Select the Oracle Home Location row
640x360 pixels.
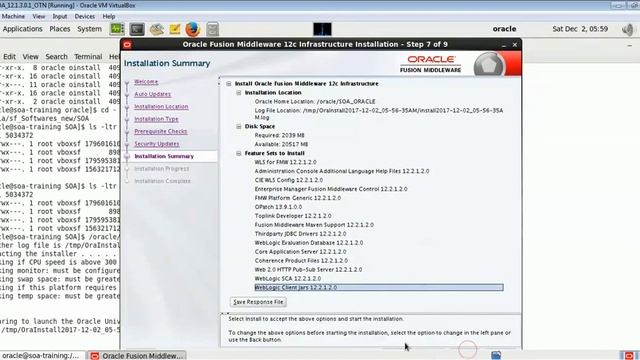315,102
